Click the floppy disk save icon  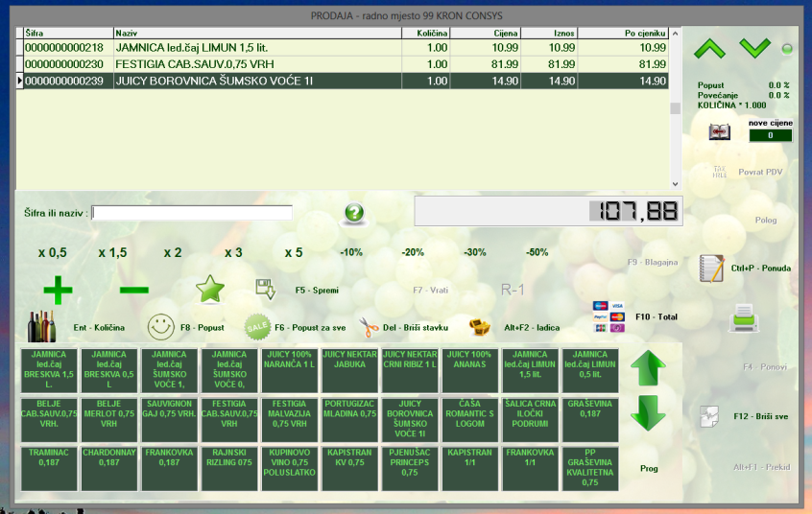(x=265, y=290)
